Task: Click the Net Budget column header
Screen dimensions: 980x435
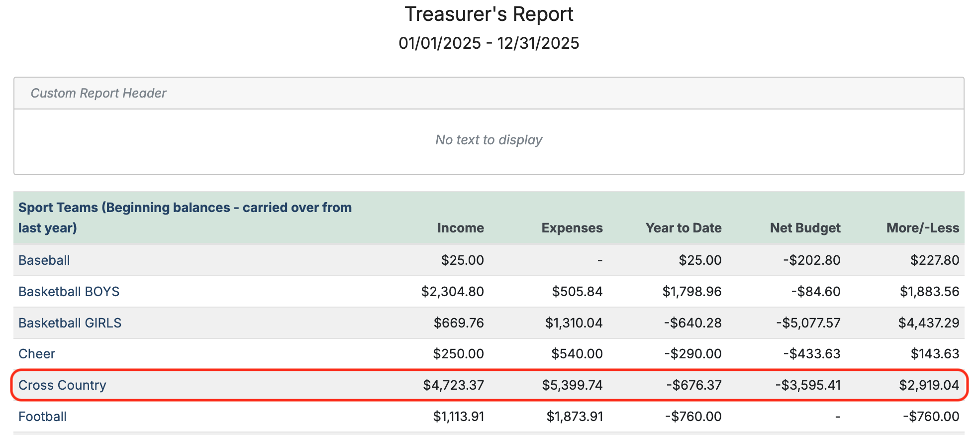Action: click(x=805, y=228)
